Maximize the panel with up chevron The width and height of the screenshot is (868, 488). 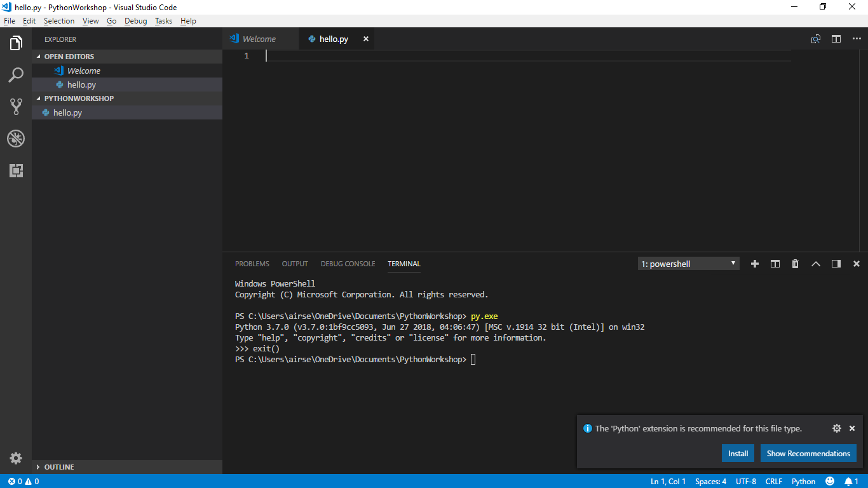(x=816, y=264)
